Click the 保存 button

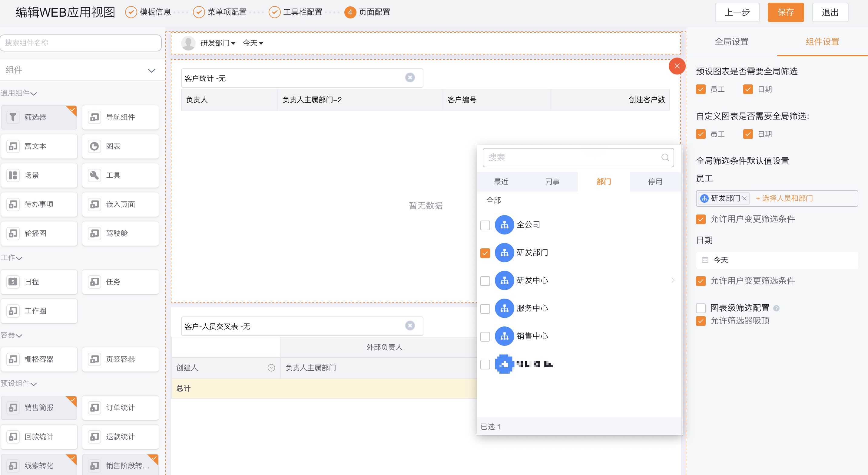click(x=785, y=12)
